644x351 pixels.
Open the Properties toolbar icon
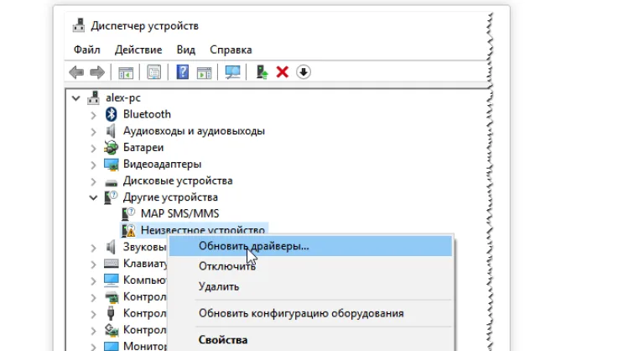tap(154, 72)
